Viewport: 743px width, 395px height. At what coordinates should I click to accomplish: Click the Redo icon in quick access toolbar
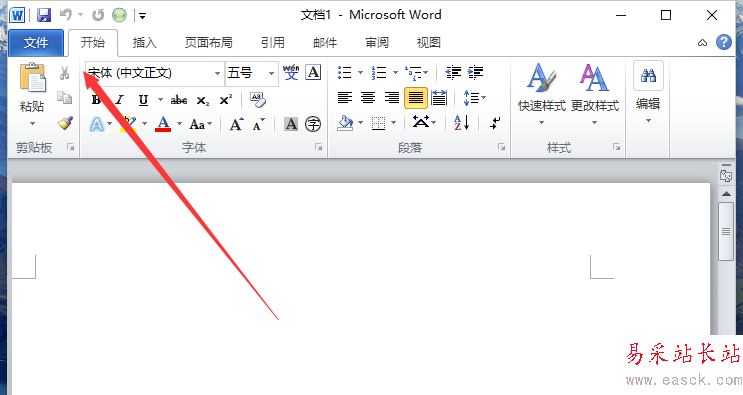98,15
